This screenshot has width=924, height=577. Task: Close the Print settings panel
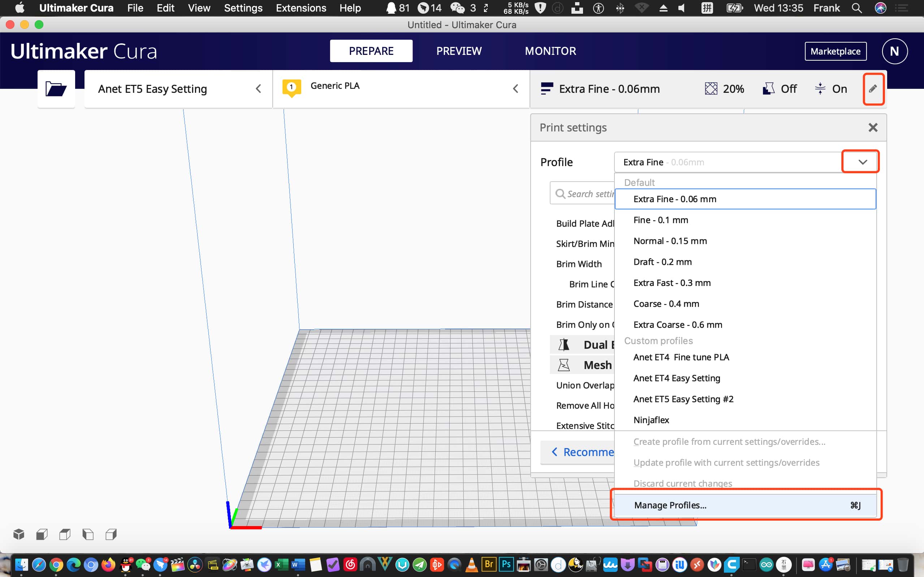tap(872, 127)
